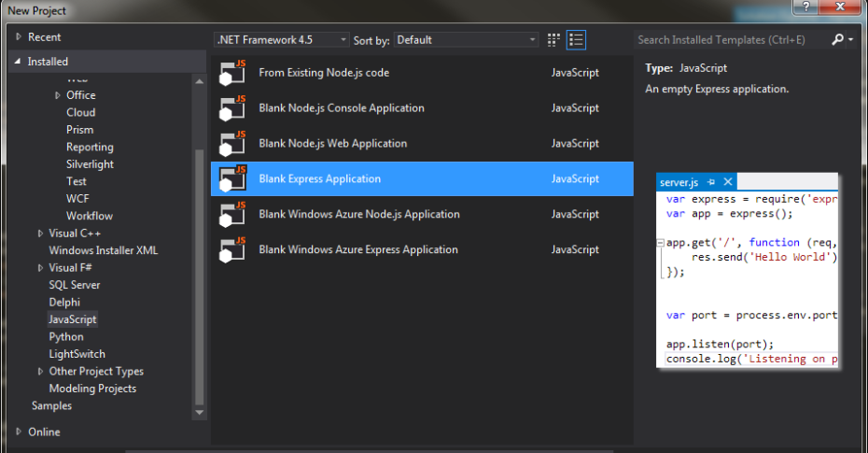Select the WCF category

pos(77,198)
